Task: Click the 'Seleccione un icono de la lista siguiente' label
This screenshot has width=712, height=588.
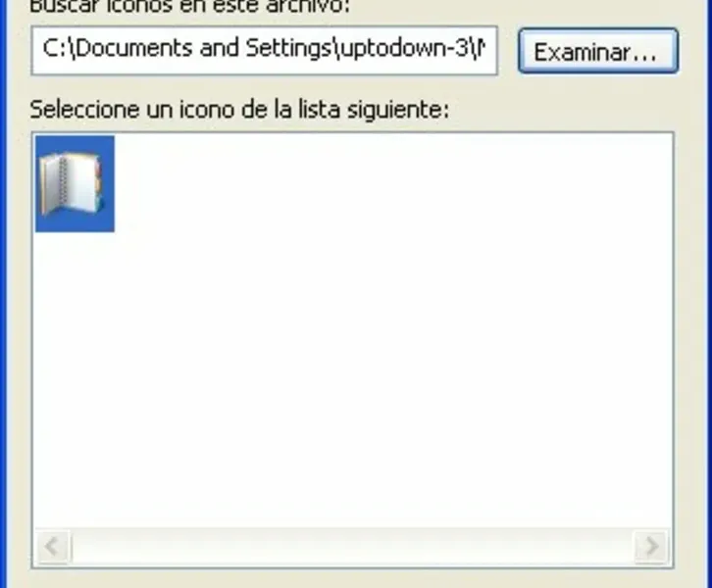Action: (x=239, y=110)
